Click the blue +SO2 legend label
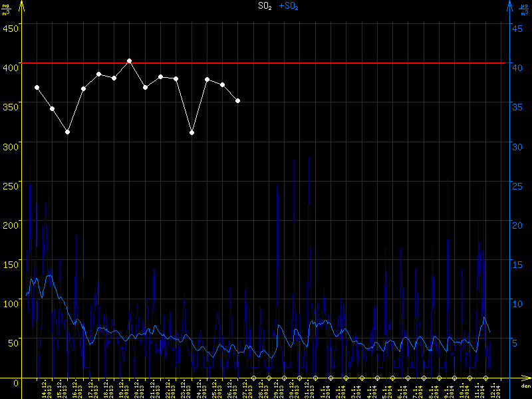Image resolution: width=532 pixels, height=399 pixels. 289,6
